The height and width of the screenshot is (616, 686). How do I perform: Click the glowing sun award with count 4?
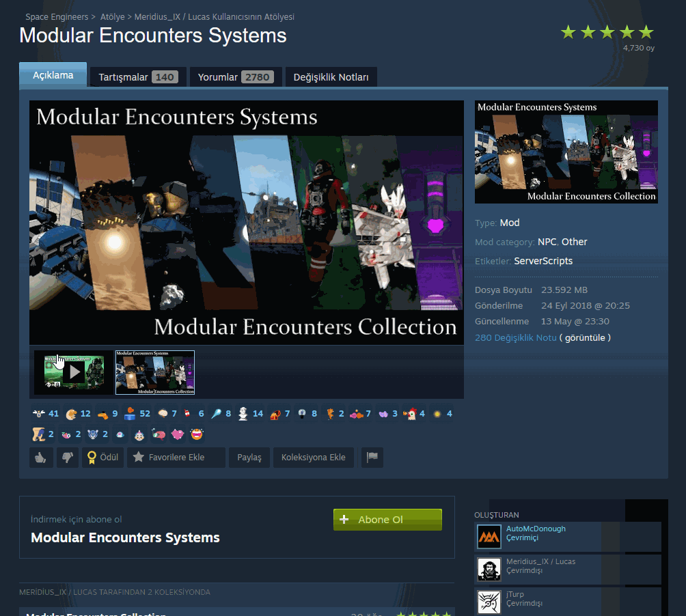[x=442, y=414]
